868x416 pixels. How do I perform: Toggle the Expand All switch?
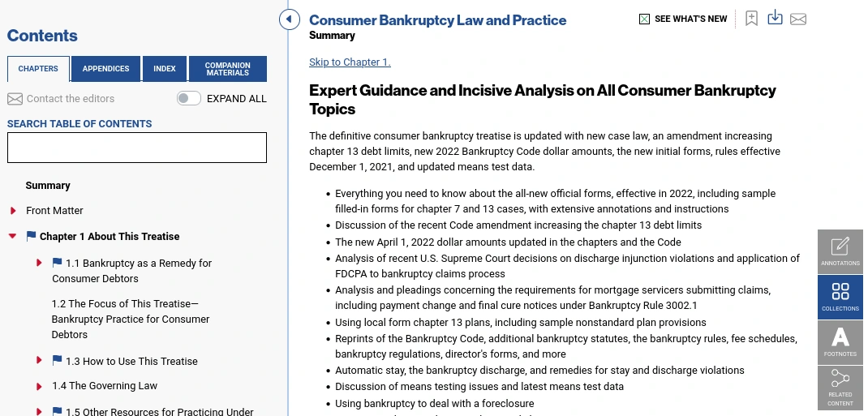189,99
